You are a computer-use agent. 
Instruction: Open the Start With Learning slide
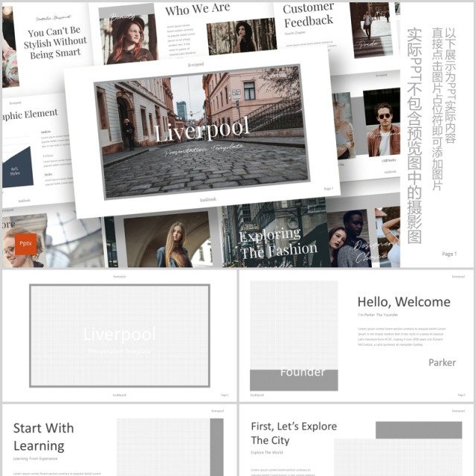click(x=119, y=440)
